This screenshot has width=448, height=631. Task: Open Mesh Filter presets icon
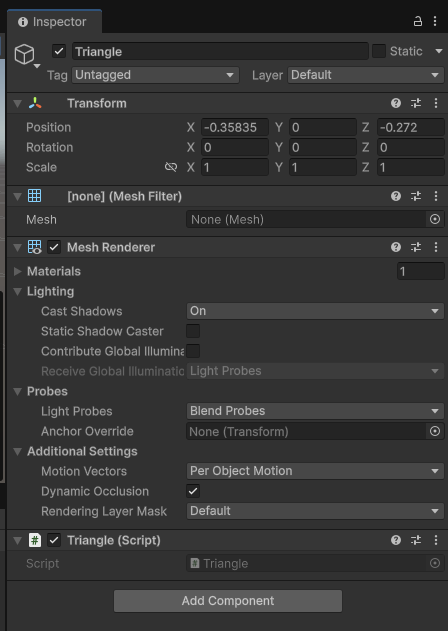coord(416,196)
